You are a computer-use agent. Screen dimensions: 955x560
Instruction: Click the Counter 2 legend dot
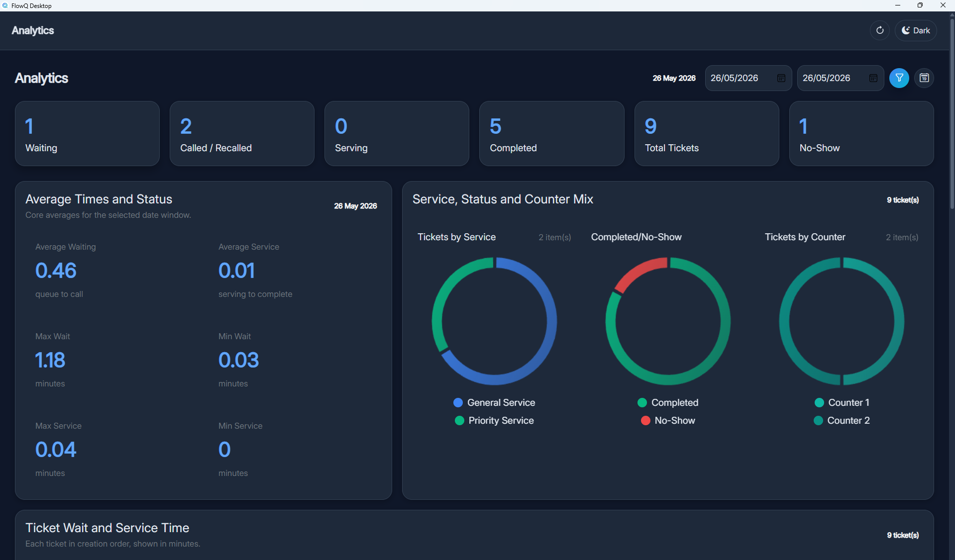click(x=818, y=421)
